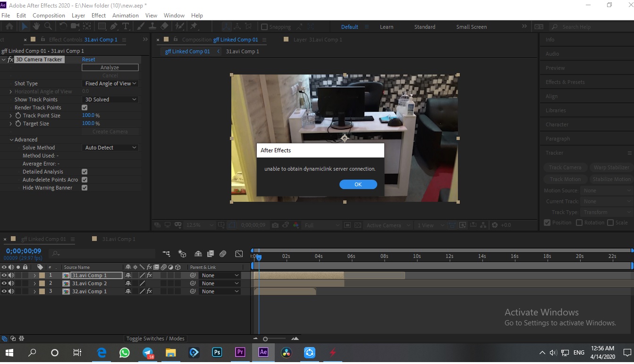634x364 pixels.
Task: Click the label color swatch of layer 2
Action: [42, 283]
